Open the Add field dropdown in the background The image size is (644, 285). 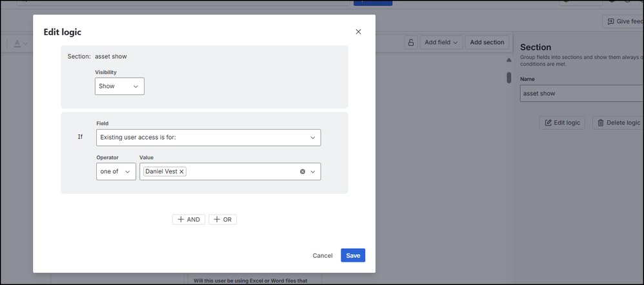[441, 43]
